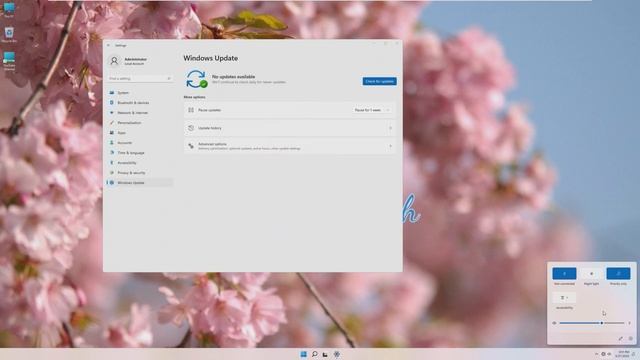Open Bluetooth & devices settings
Viewport: 640px width, 360px height.
click(x=140, y=103)
